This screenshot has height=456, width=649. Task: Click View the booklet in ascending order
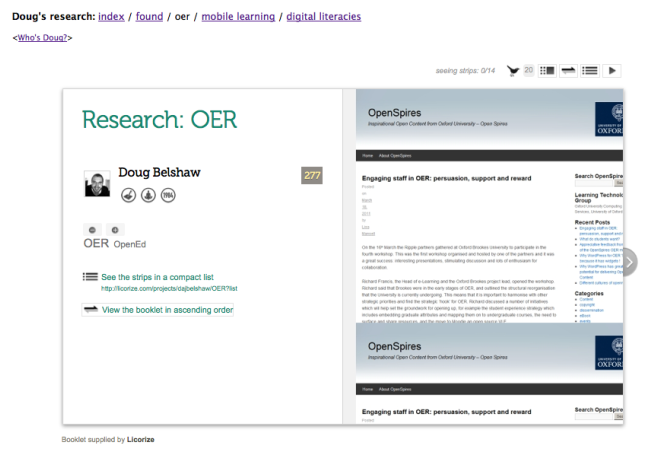pyautogui.click(x=167, y=310)
